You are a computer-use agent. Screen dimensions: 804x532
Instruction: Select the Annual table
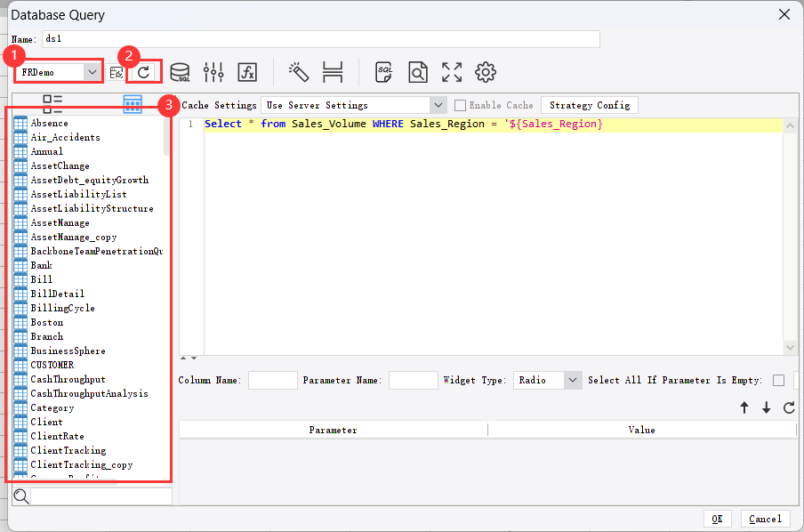pos(46,152)
